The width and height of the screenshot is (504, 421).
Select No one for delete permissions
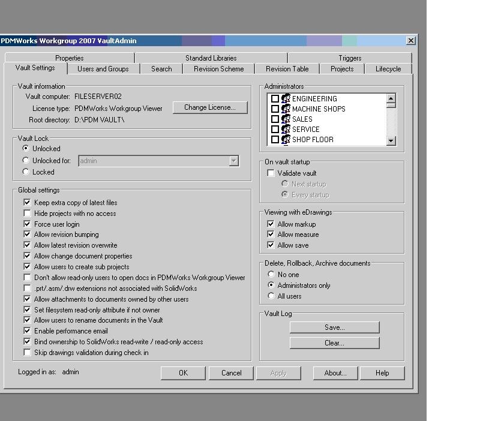[x=271, y=275]
